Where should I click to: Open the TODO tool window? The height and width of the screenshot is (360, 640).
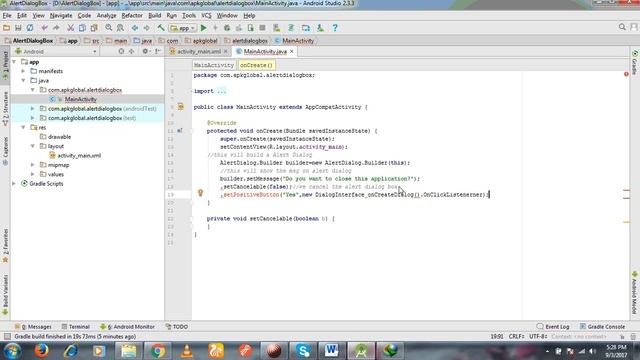click(177, 327)
